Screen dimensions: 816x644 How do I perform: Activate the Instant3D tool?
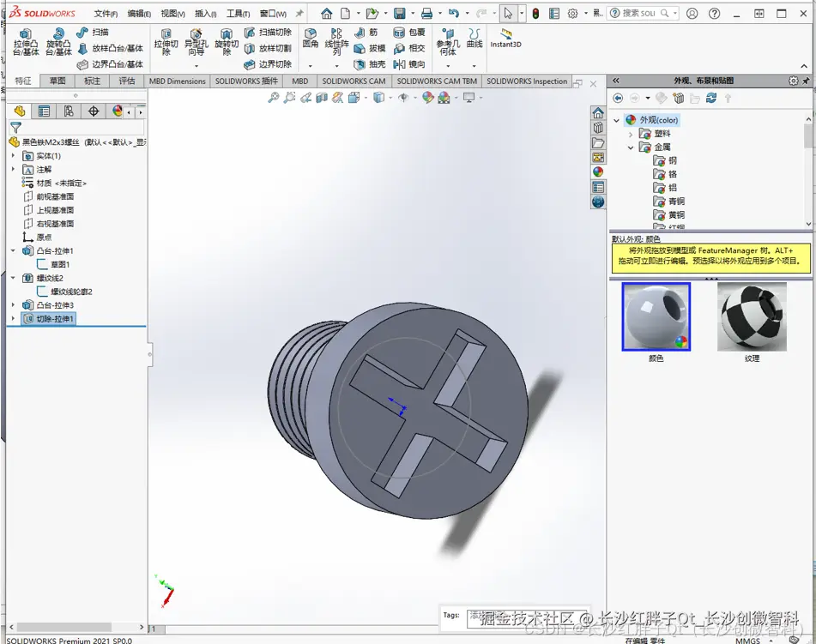coord(505,38)
